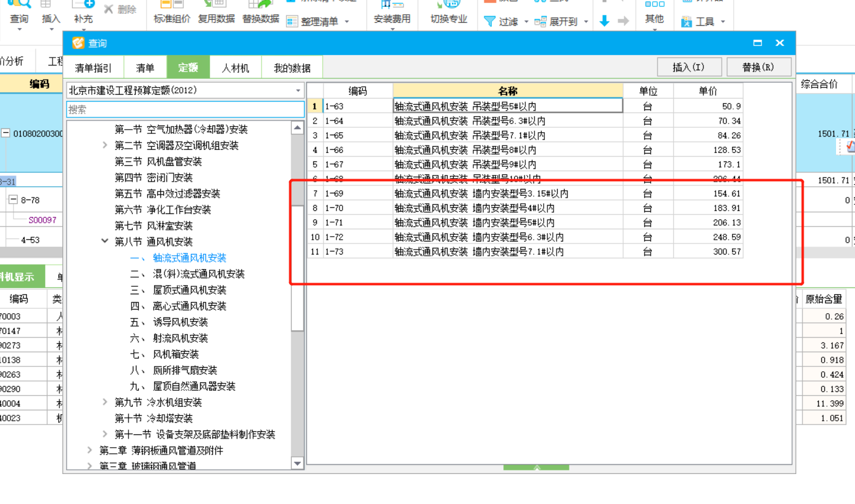Click the 名称 column header

(508, 91)
